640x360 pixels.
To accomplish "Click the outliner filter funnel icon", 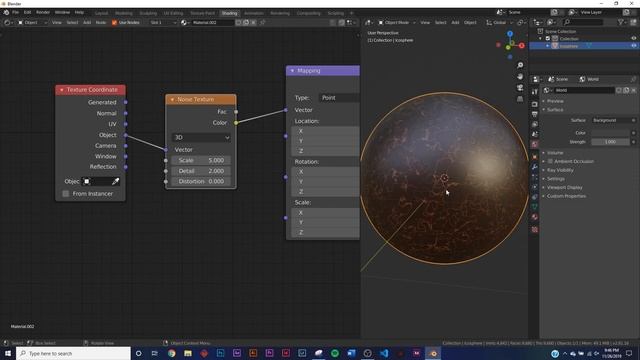I will [620, 22].
